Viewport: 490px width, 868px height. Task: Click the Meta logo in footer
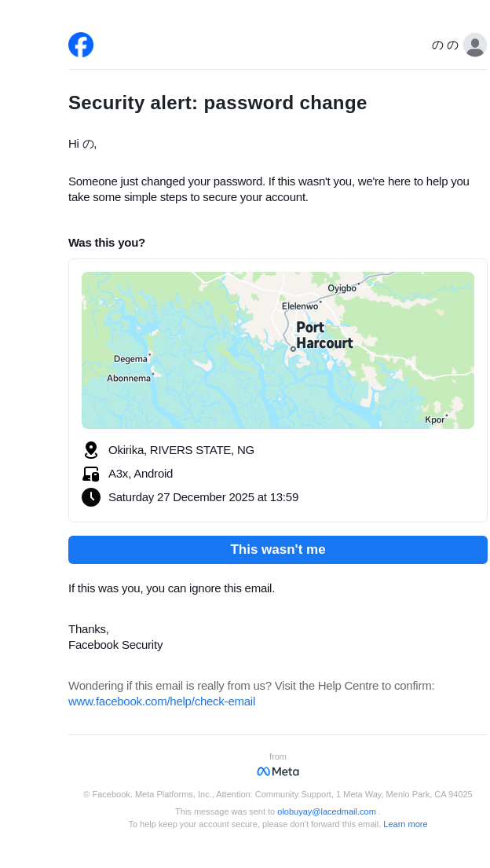click(x=278, y=771)
